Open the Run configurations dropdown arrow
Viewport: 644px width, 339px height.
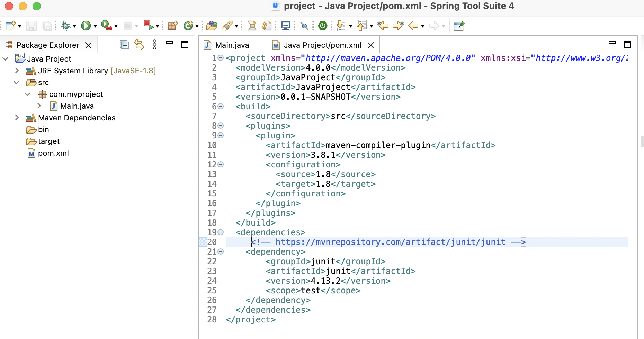95,26
